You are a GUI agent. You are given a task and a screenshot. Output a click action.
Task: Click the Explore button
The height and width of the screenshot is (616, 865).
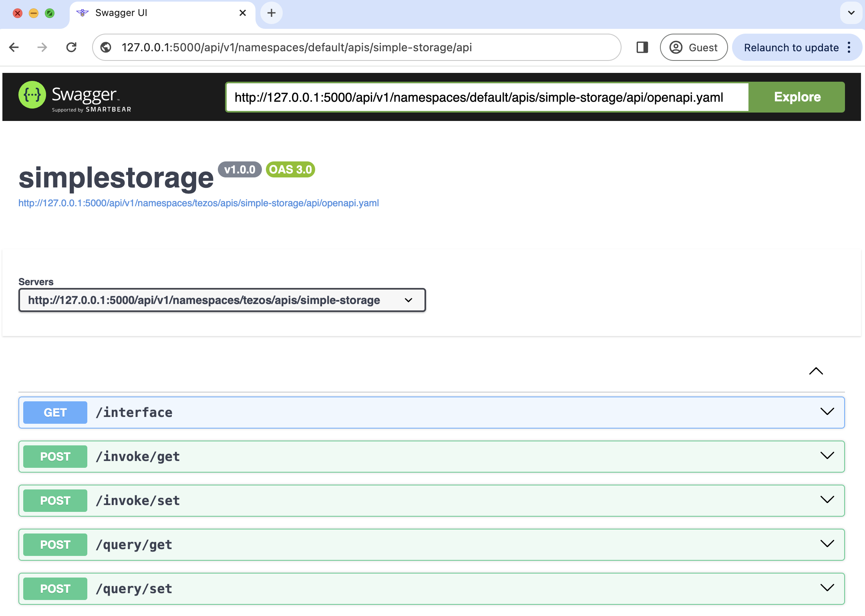coord(797,97)
